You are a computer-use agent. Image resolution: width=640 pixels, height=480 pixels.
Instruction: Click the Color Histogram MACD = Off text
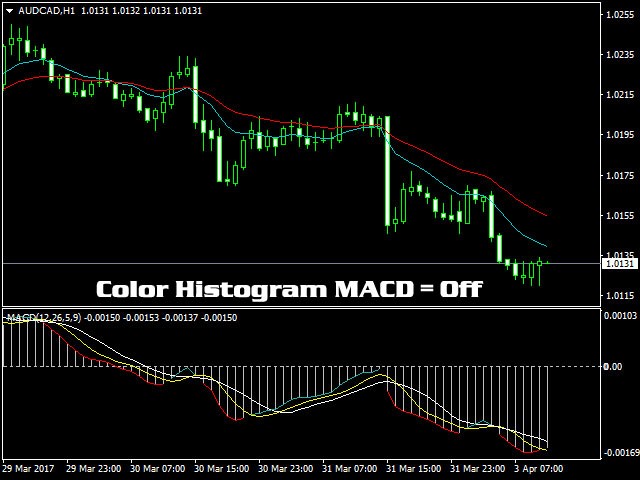point(289,289)
